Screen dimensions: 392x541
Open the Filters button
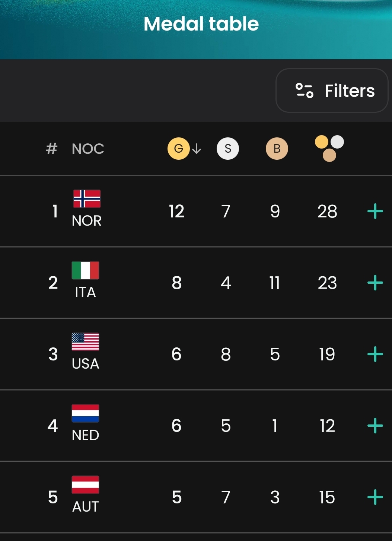click(x=332, y=90)
